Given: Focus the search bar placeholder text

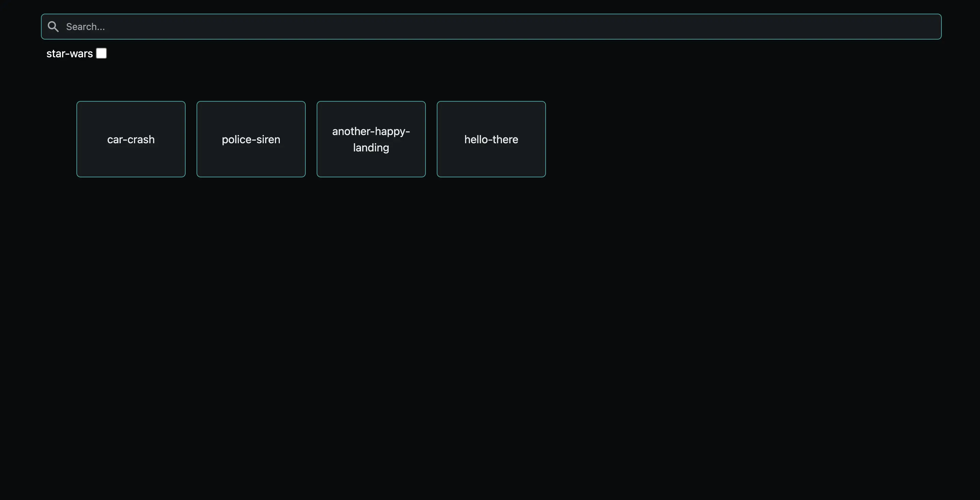Looking at the screenshot, I should pos(85,26).
